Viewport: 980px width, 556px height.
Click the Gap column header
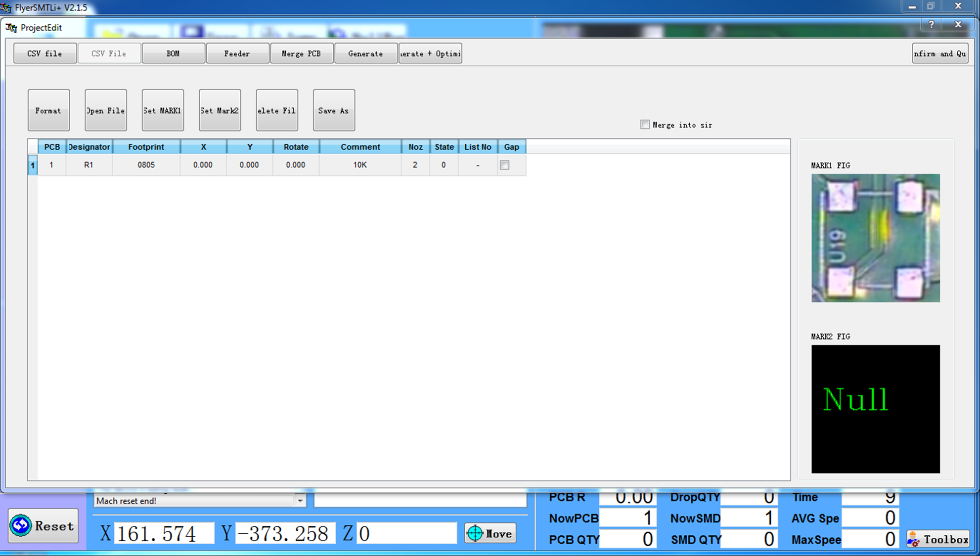511,147
